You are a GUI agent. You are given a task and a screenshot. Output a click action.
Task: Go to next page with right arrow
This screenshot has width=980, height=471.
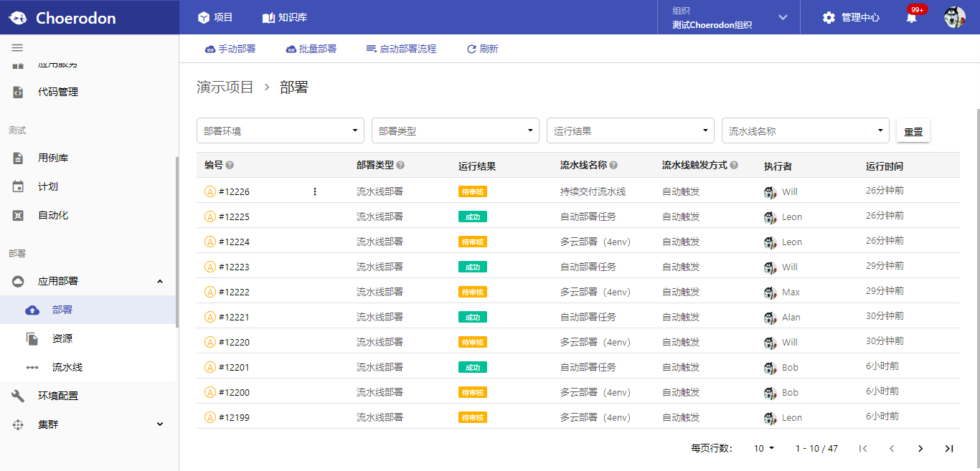tap(920, 448)
